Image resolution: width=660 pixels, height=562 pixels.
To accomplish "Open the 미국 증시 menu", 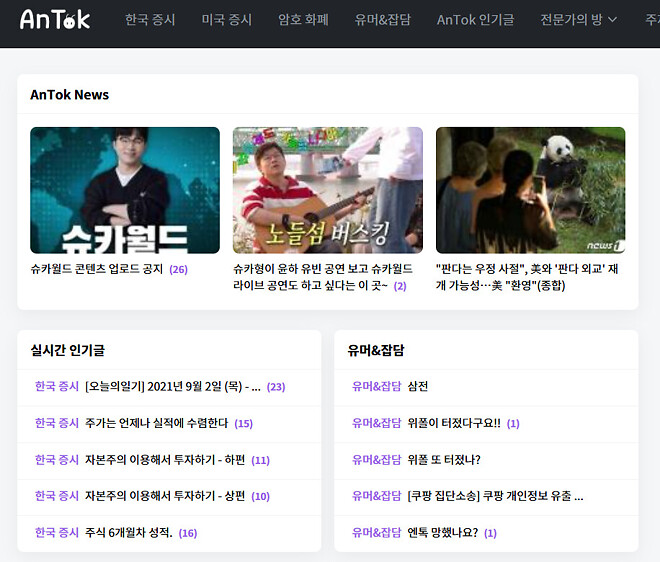I will 226,20.
